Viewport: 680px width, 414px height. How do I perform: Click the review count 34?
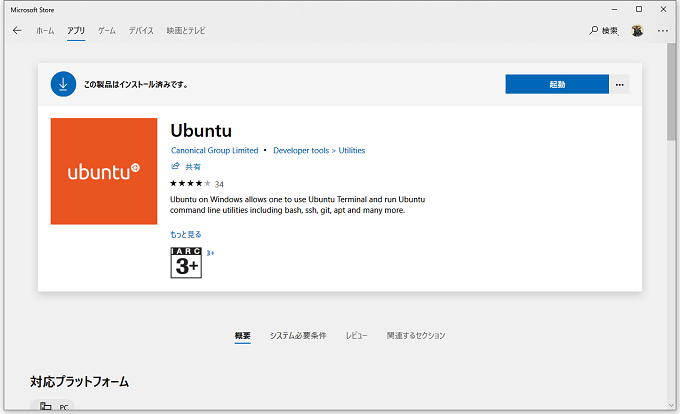(x=219, y=184)
